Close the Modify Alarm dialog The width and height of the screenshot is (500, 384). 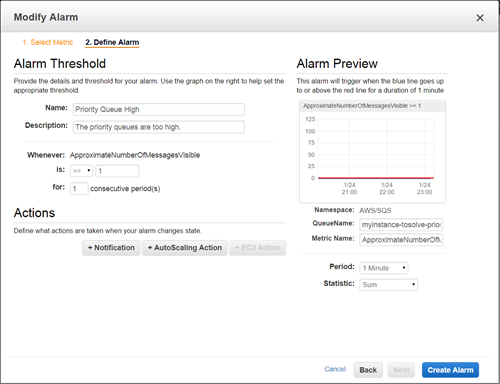[x=480, y=18]
